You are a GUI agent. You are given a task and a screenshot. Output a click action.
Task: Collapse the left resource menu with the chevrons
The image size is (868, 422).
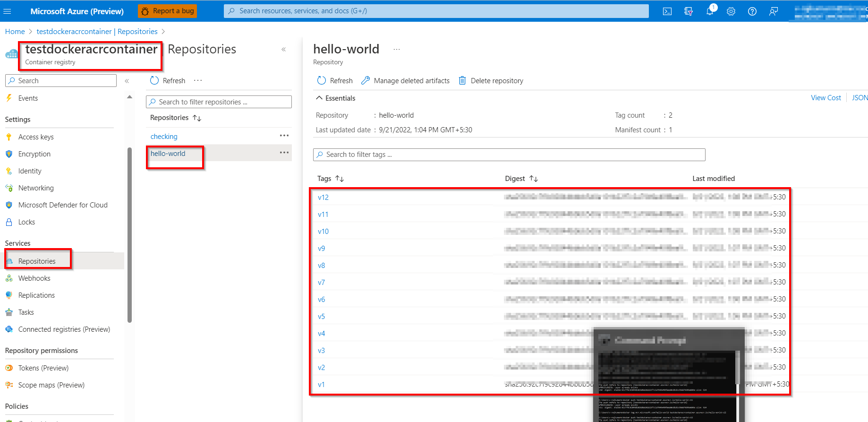[x=127, y=81]
